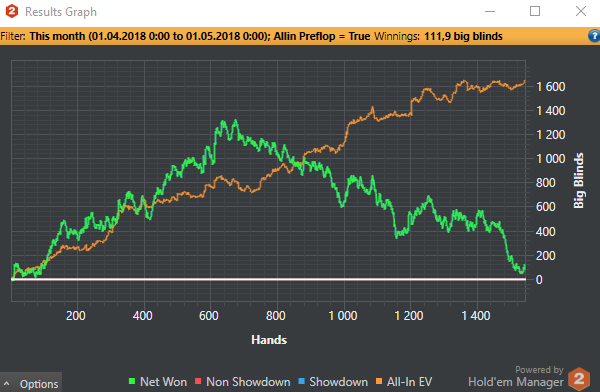The height and width of the screenshot is (392, 600).
Task: Click the blue help question mark icon
Action: click(594, 36)
